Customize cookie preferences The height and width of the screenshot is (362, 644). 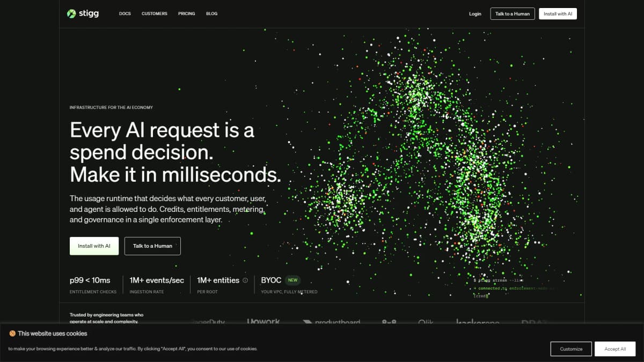pyautogui.click(x=571, y=349)
